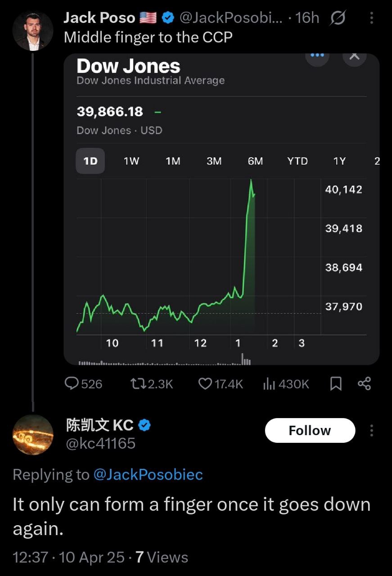Open the @JackPosobiec mention link
Image resolution: width=392 pixels, height=576 pixels.
pos(148,474)
